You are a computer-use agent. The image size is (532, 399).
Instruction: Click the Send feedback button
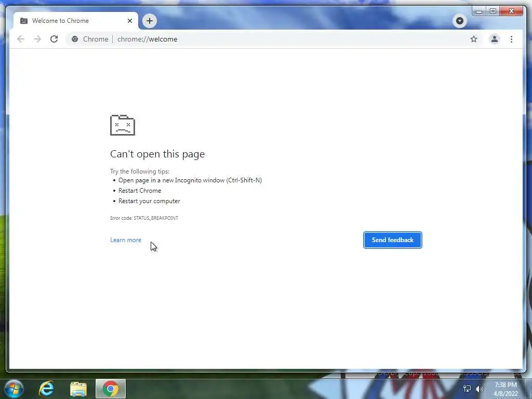pos(393,240)
